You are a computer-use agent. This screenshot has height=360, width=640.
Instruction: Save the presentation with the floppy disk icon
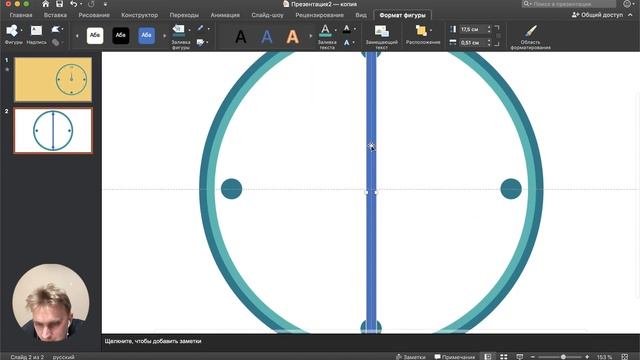pos(60,4)
